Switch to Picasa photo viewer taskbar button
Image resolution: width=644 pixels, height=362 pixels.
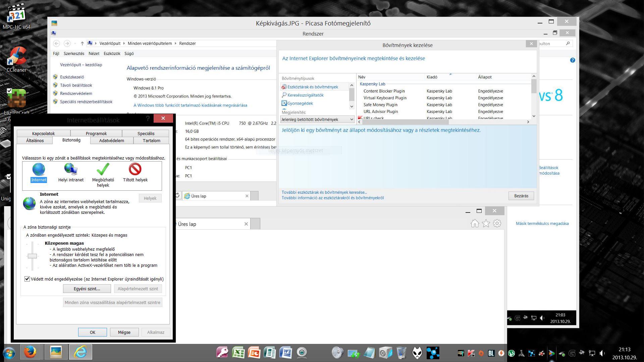coord(56,352)
